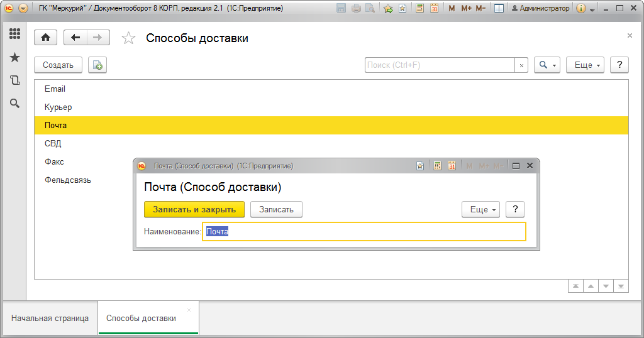Click the M- memory subtract button
644x338 pixels.
tap(480, 8)
